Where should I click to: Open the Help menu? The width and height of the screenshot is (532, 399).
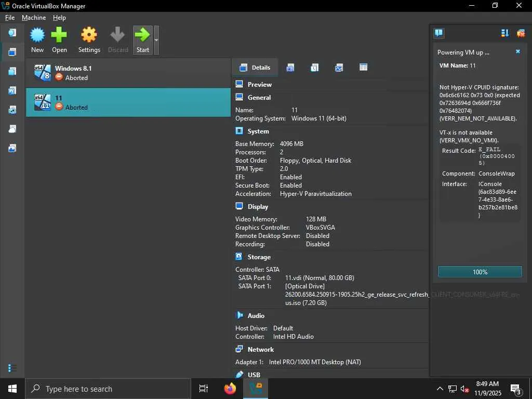click(x=59, y=18)
